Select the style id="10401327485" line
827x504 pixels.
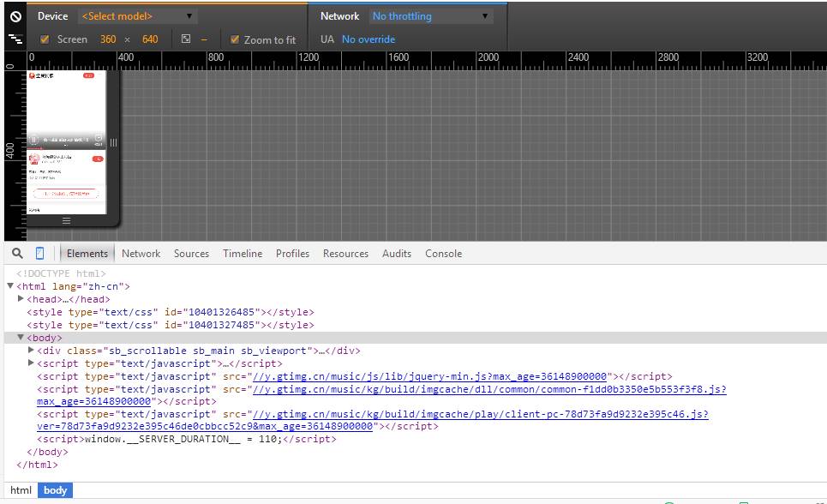pyautogui.click(x=171, y=325)
